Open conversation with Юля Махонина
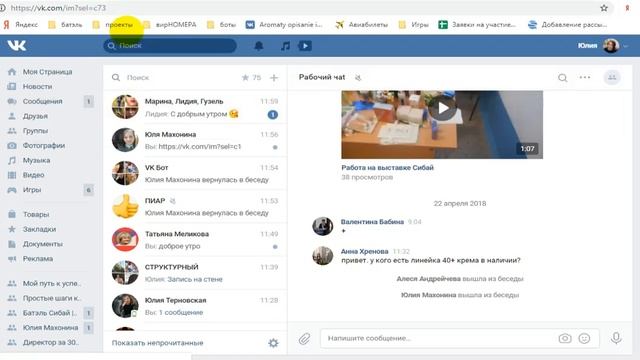640x360 pixels. pos(195,140)
